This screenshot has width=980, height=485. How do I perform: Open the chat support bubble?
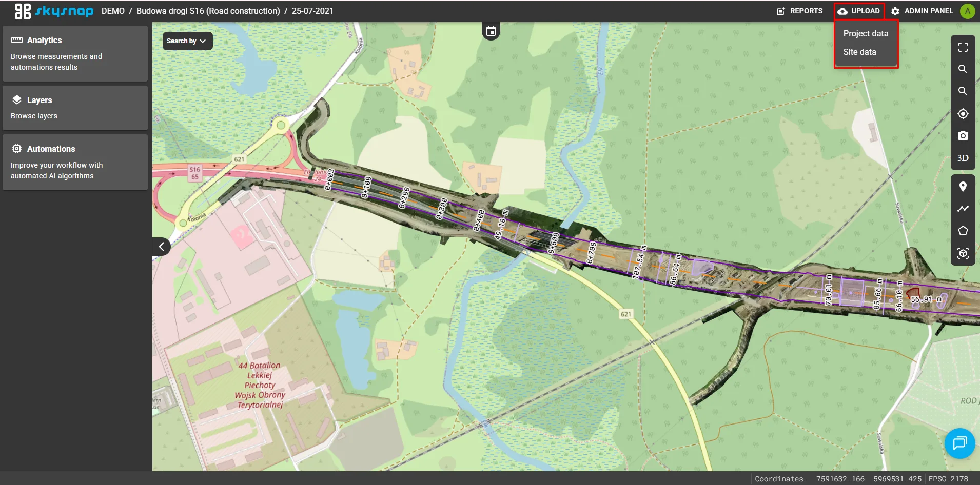point(959,443)
